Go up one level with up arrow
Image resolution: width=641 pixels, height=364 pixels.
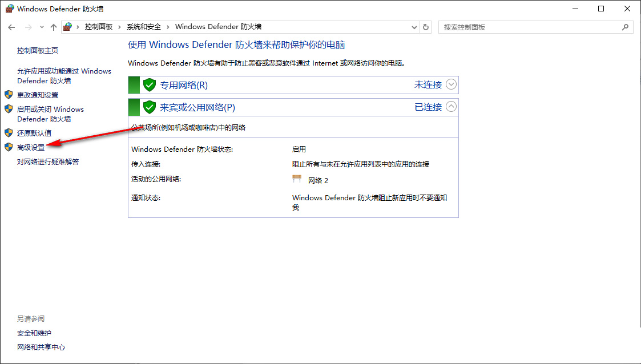click(54, 27)
